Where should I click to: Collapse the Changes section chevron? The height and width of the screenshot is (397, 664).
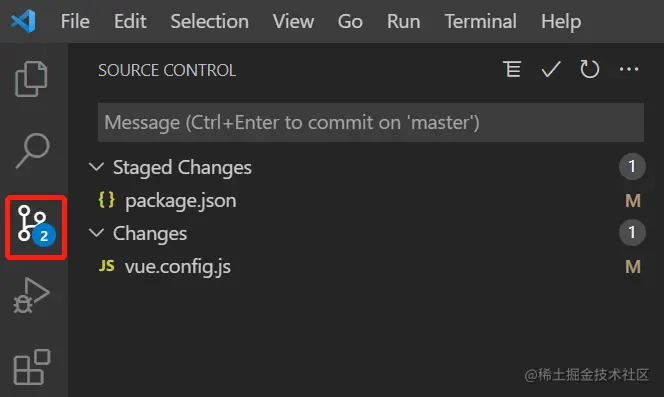click(x=97, y=233)
